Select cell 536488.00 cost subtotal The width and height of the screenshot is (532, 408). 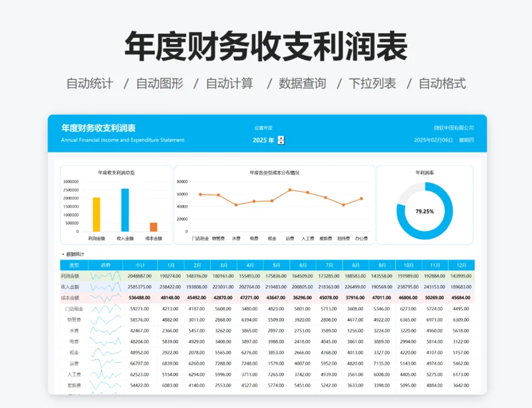click(140, 298)
